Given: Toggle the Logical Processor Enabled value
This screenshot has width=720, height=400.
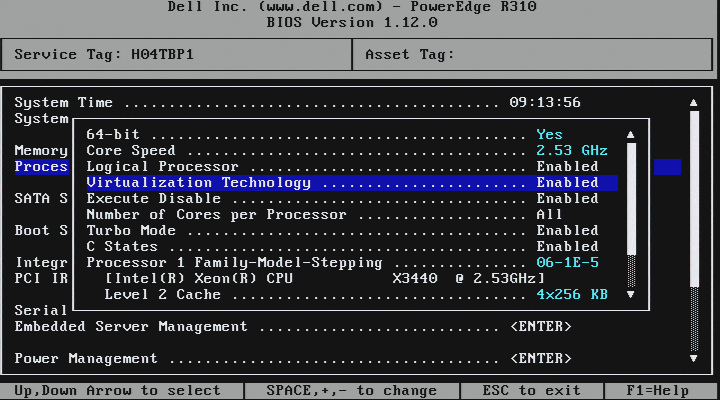Looking at the screenshot, I should [568, 166].
